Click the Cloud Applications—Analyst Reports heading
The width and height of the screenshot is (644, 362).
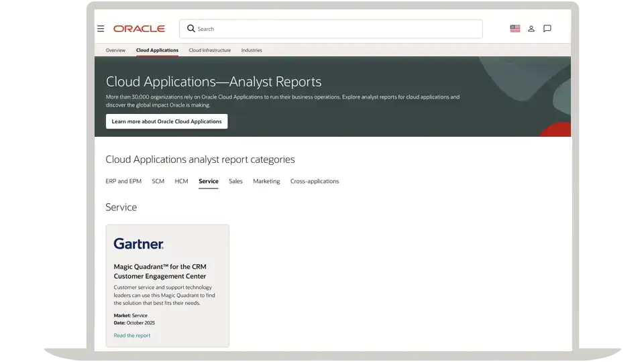click(x=213, y=82)
